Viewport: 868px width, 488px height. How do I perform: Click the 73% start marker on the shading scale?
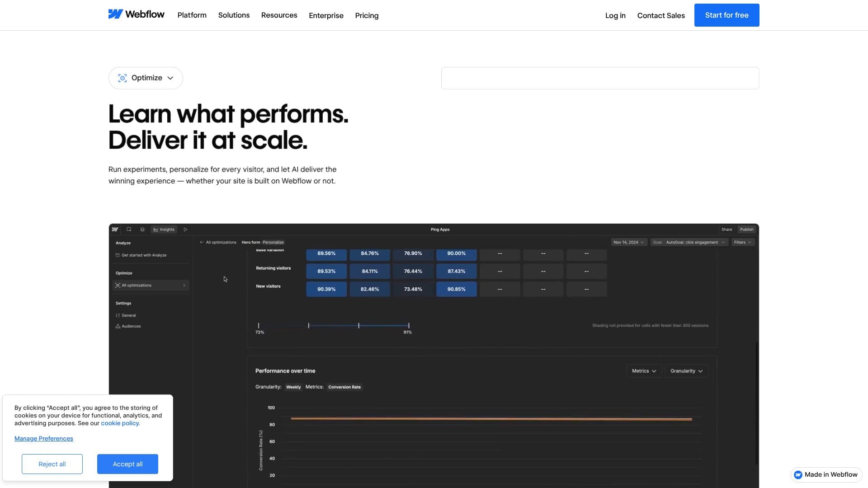pos(259,325)
